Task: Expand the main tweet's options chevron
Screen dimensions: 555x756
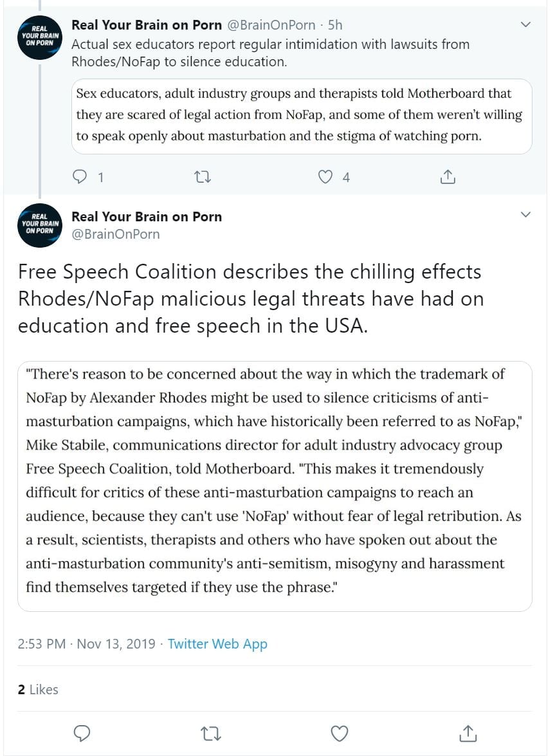Action: pyautogui.click(x=525, y=214)
